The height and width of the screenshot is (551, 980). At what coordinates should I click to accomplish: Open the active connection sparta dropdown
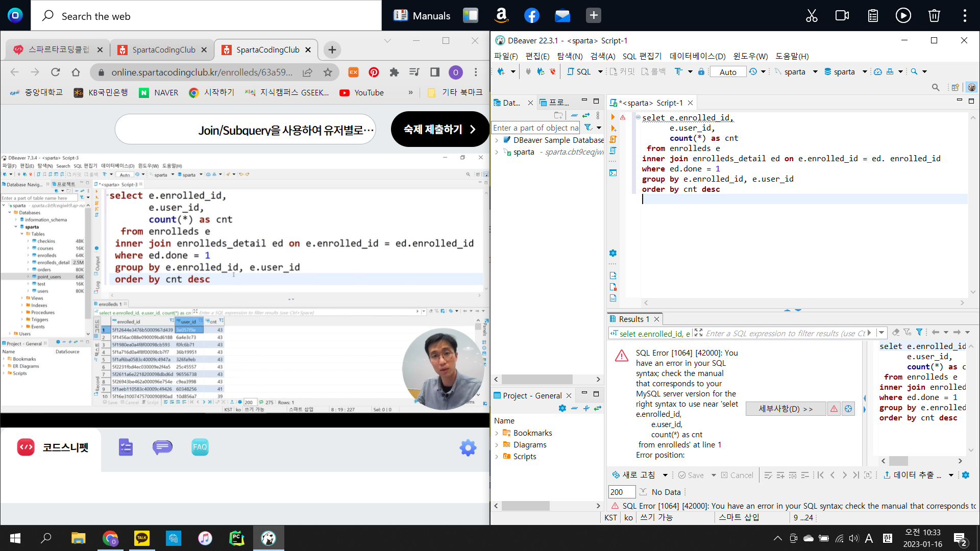pos(815,72)
